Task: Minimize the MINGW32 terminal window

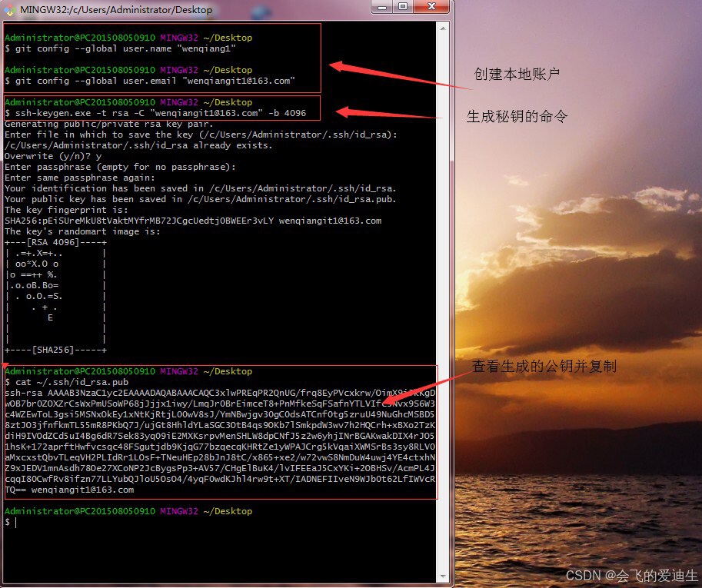Action: pos(382,7)
